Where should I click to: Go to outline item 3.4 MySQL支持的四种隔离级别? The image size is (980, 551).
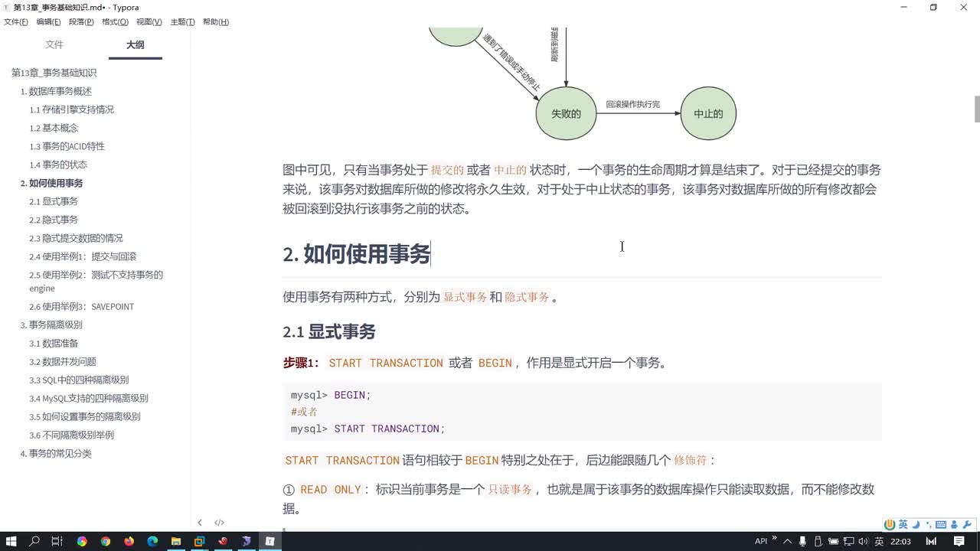[x=89, y=399]
